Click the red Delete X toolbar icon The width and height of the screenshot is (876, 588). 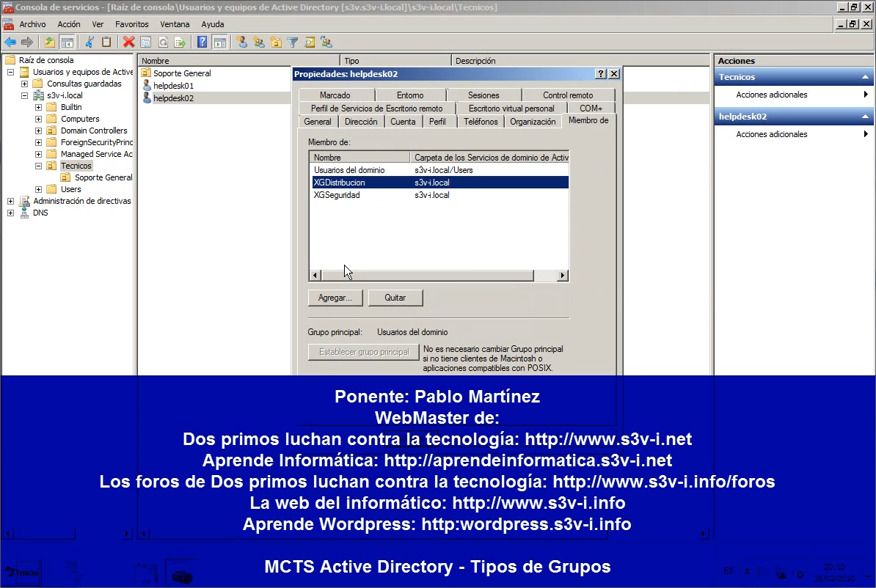click(x=128, y=42)
